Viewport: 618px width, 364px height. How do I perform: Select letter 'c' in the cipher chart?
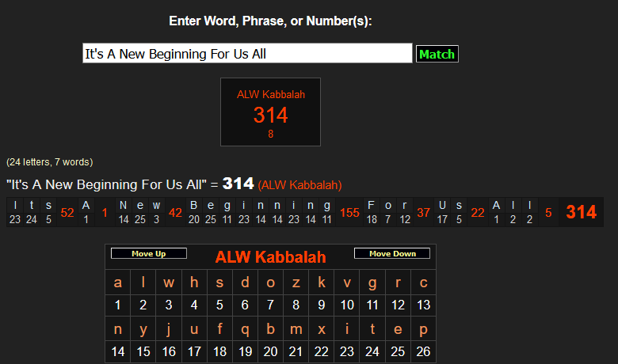coord(423,282)
